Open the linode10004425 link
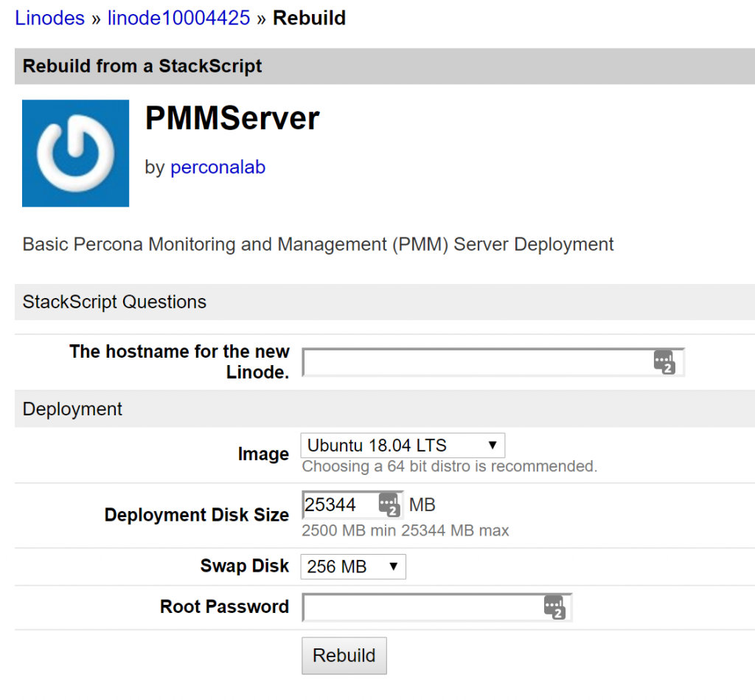This screenshot has height=700, width=755. click(x=178, y=18)
